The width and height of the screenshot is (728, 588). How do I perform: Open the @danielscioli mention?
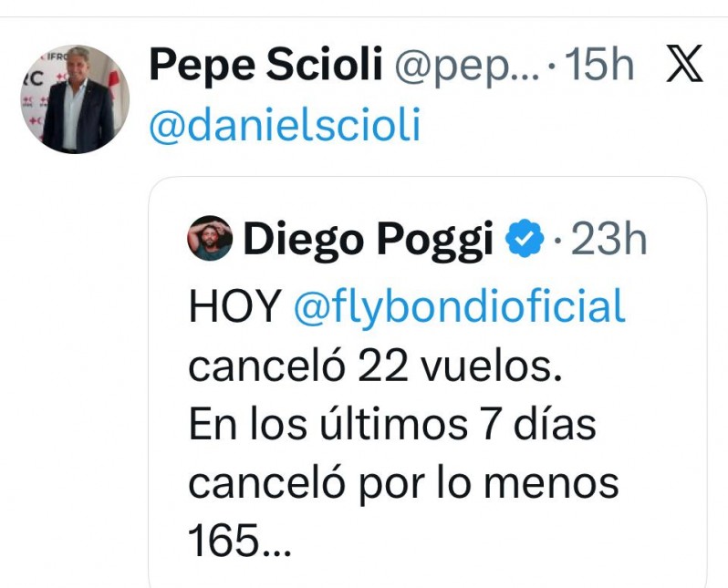point(285,124)
